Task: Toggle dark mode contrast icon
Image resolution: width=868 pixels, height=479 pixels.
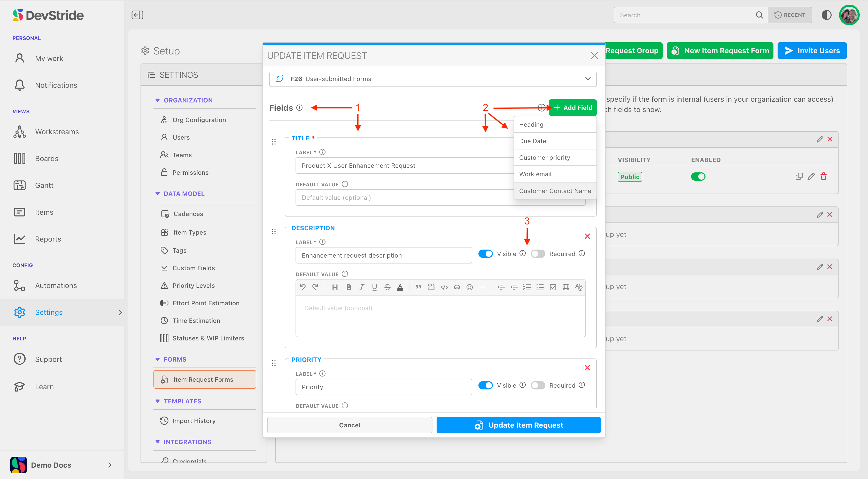Action: (x=826, y=15)
